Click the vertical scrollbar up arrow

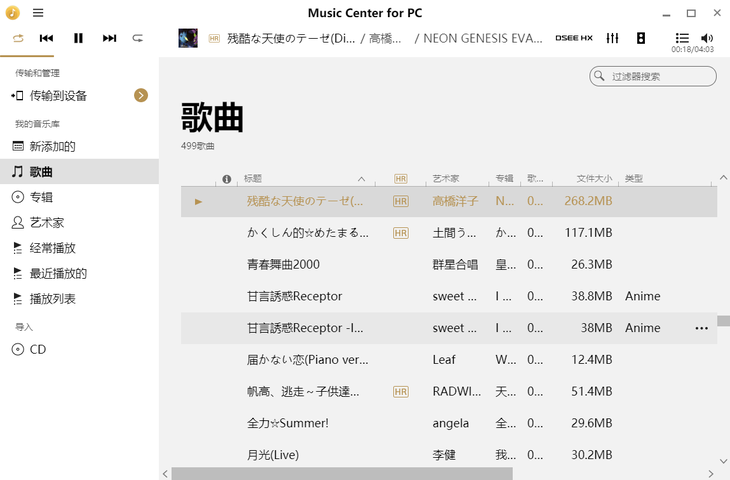[723, 177]
